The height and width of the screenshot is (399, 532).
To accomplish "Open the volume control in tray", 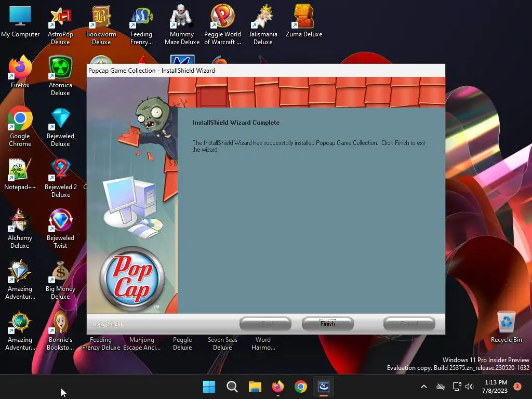I will tap(469, 387).
